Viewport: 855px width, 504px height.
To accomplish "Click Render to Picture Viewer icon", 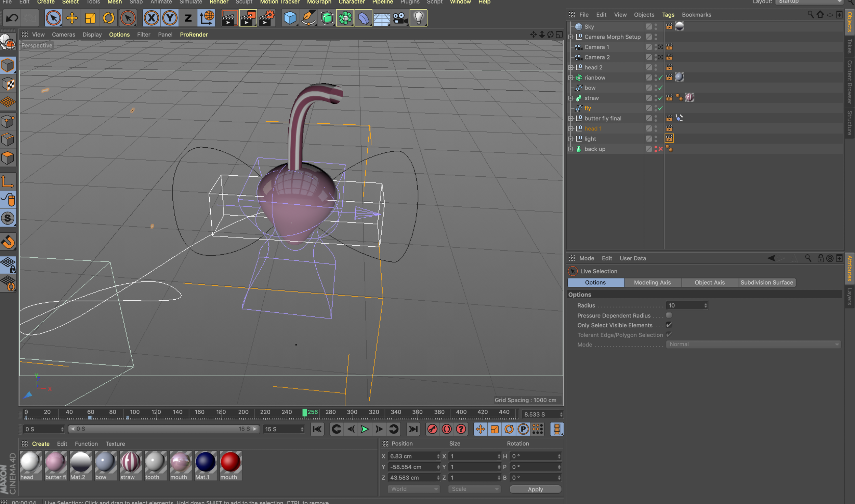I will click(x=248, y=18).
